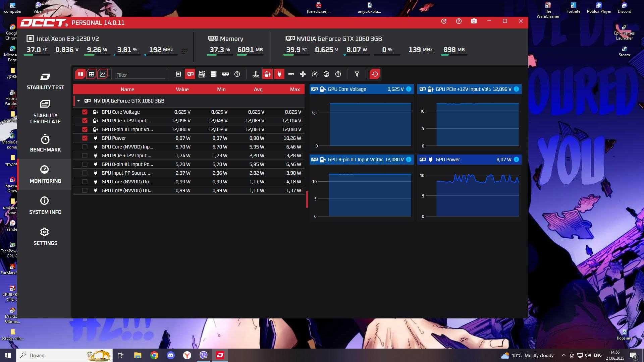This screenshot has width=644, height=362.
Task: Check the GPU PCIe +12V Input 1,74 W checkbox
Action: 85,156
